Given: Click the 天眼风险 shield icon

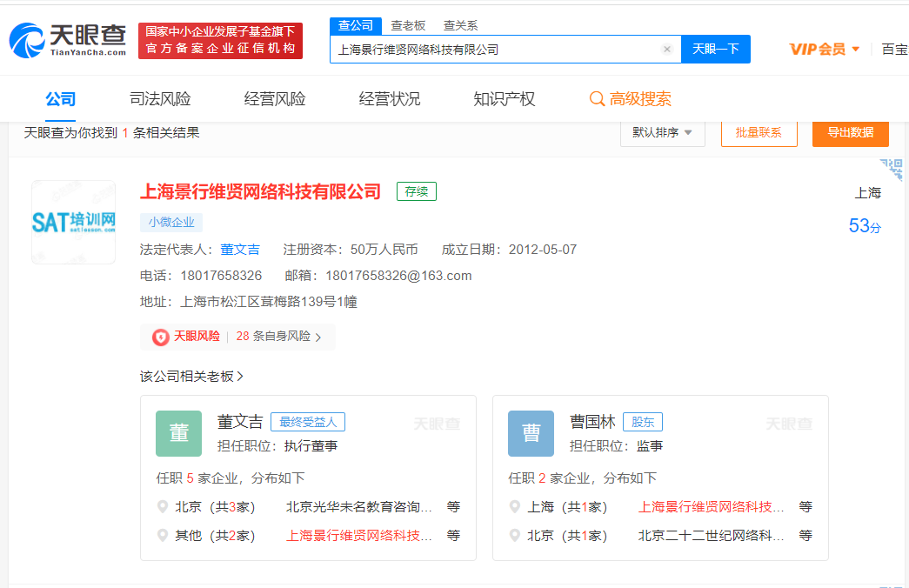Looking at the screenshot, I should (161, 337).
